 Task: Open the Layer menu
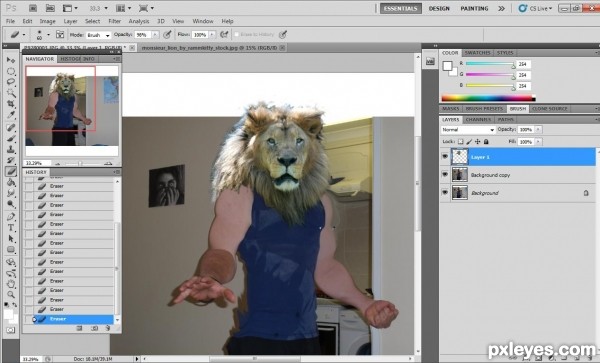tap(70, 21)
